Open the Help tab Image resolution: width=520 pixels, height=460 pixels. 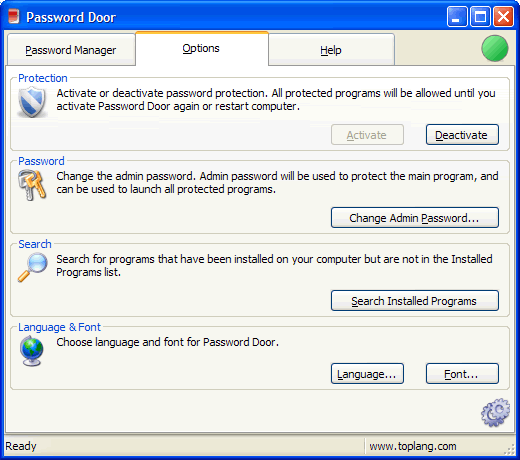pyautogui.click(x=331, y=50)
